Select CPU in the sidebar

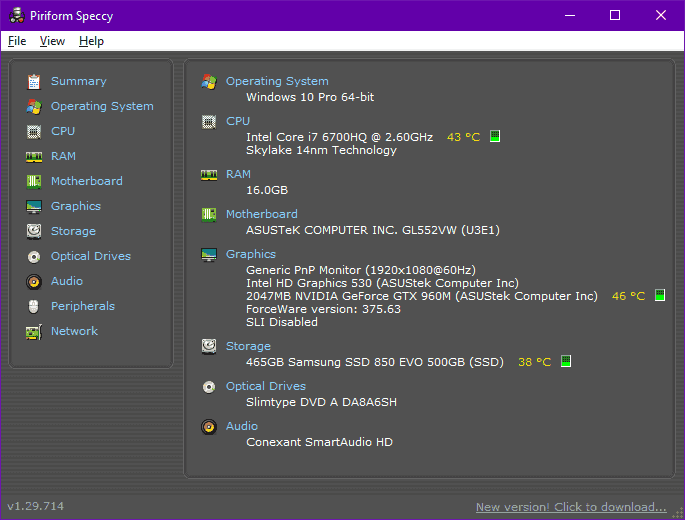point(63,131)
